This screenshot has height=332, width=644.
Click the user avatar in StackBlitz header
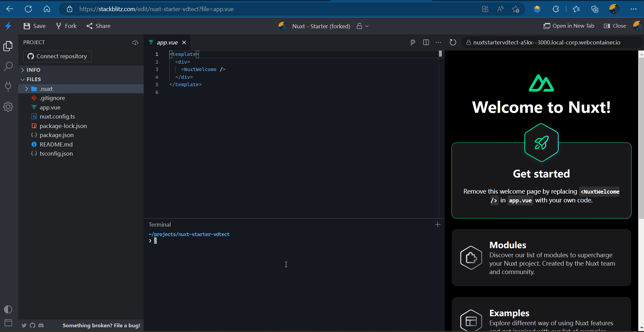pyautogui.click(x=637, y=26)
